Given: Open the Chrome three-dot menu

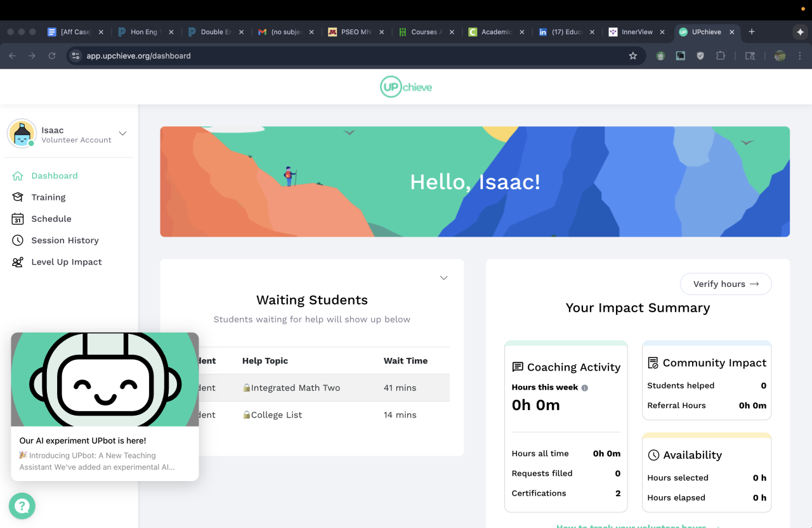Looking at the screenshot, I should [799, 56].
